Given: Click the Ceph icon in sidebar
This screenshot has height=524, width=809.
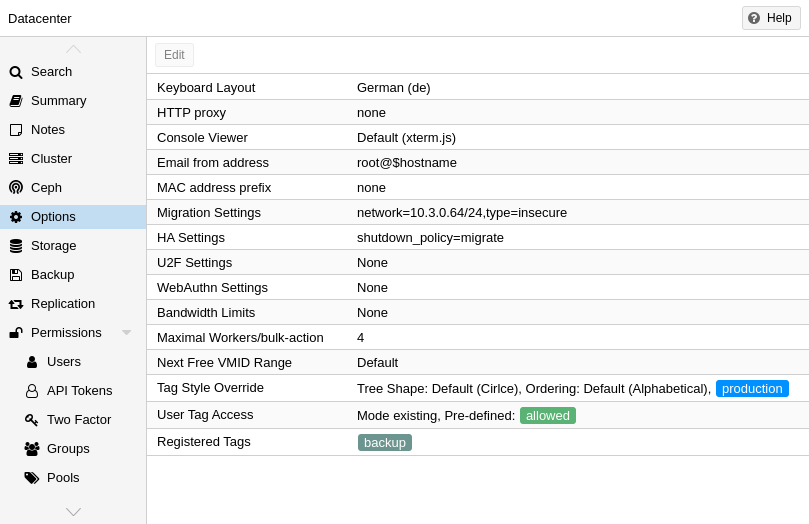Looking at the screenshot, I should click(16, 188).
